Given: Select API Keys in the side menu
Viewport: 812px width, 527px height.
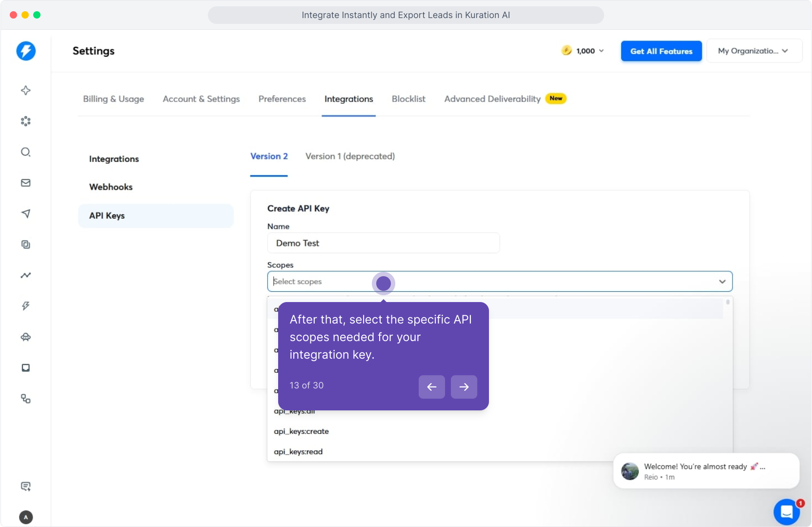Looking at the screenshot, I should coord(156,216).
